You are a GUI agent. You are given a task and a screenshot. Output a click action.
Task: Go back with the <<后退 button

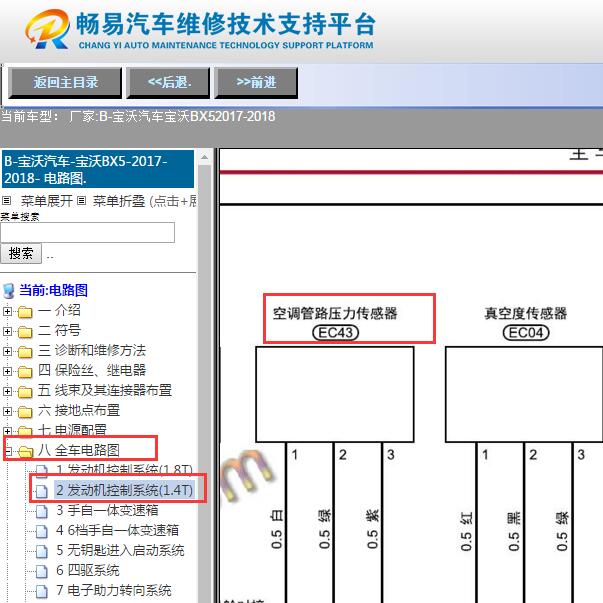coord(168,83)
